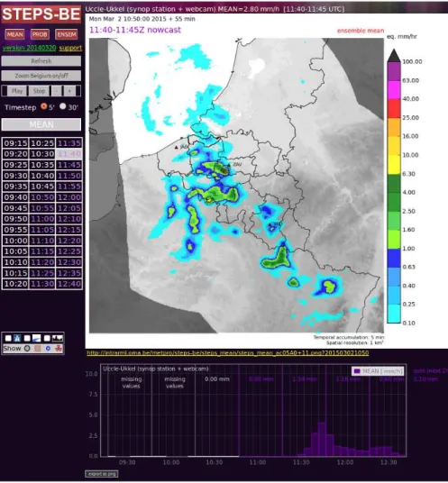The image size is (448, 483).
Task: Select the 12:30 nowcast frame
Action: [69, 262]
